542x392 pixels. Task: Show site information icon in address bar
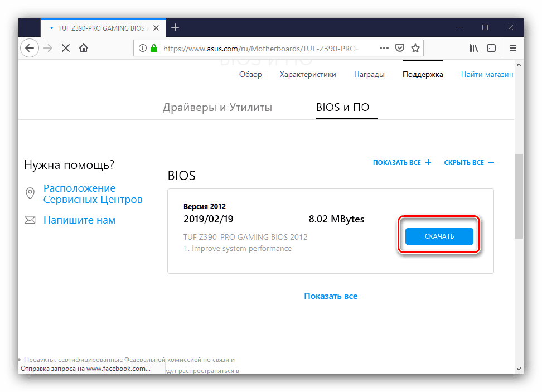[142, 48]
